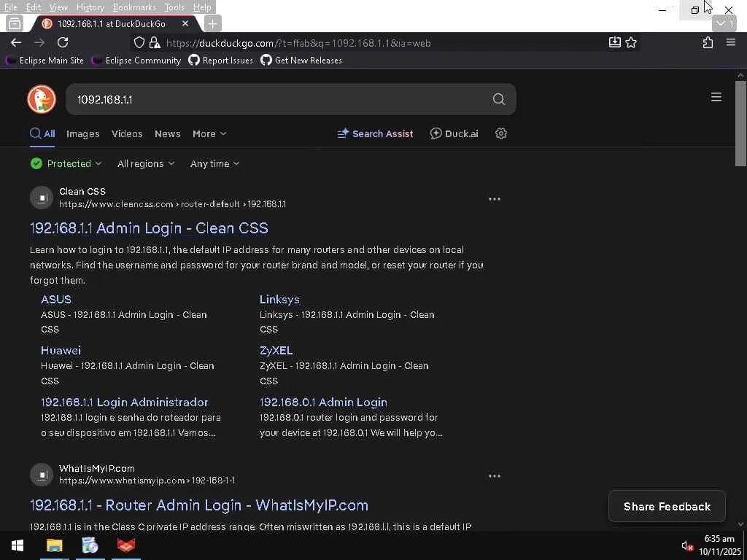Open a new browser tab
Screen dimensions: 747x560
212,23
